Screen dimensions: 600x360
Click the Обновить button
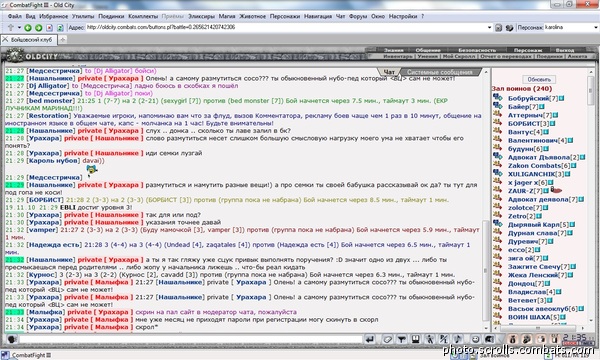[x=539, y=80]
